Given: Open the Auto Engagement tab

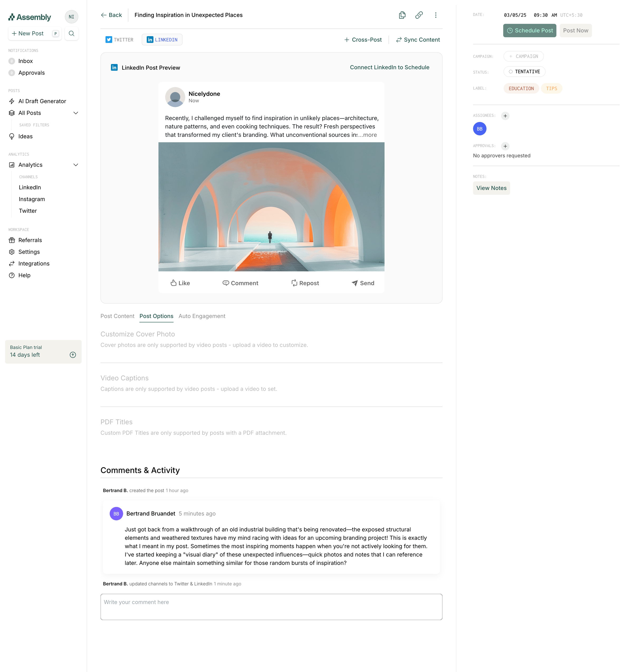Looking at the screenshot, I should (x=202, y=316).
